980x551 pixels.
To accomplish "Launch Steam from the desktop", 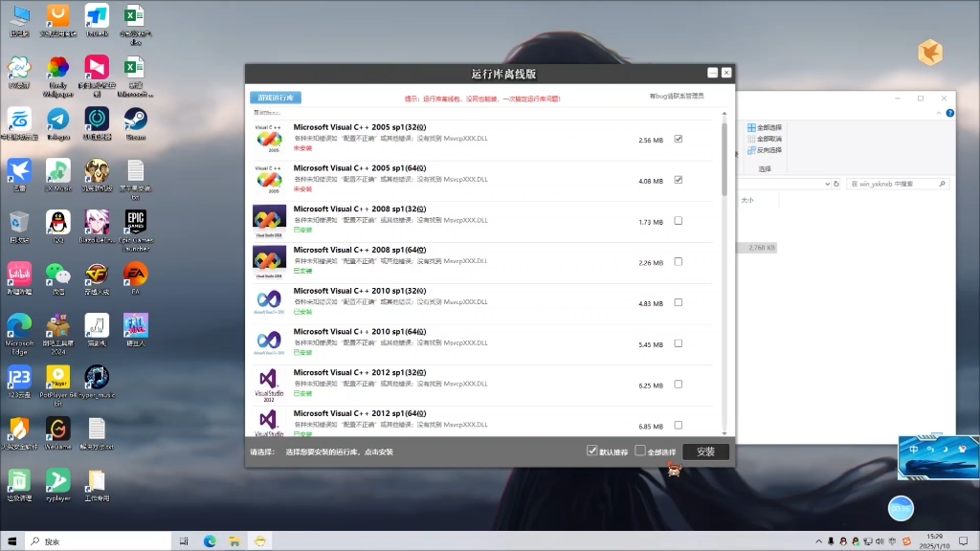I will click(136, 123).
